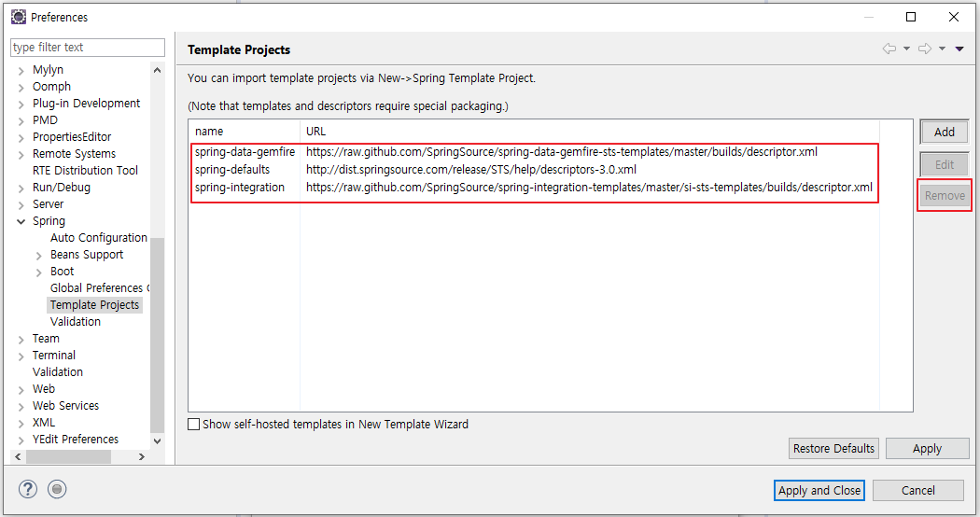Click Apply and Close button
Screen dimensions: 980x517
819,490
